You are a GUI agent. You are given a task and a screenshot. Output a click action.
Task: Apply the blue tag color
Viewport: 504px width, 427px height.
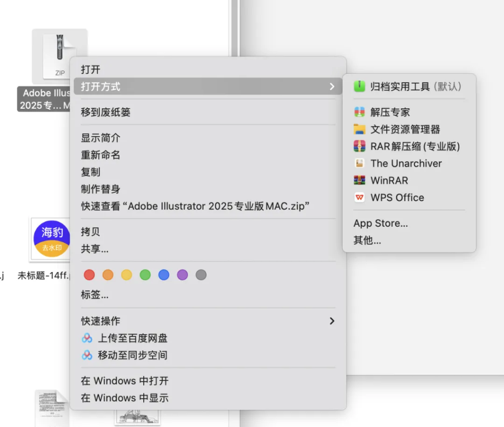click(x=164, y=274)
